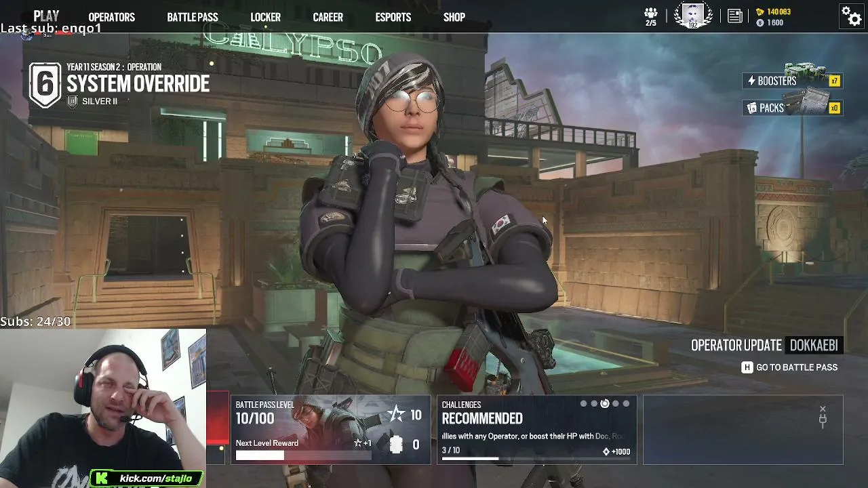Click the battle pass star icon showing 10
Image resolution: width=868 pixels, height=488 pixels.
[396, 415]
